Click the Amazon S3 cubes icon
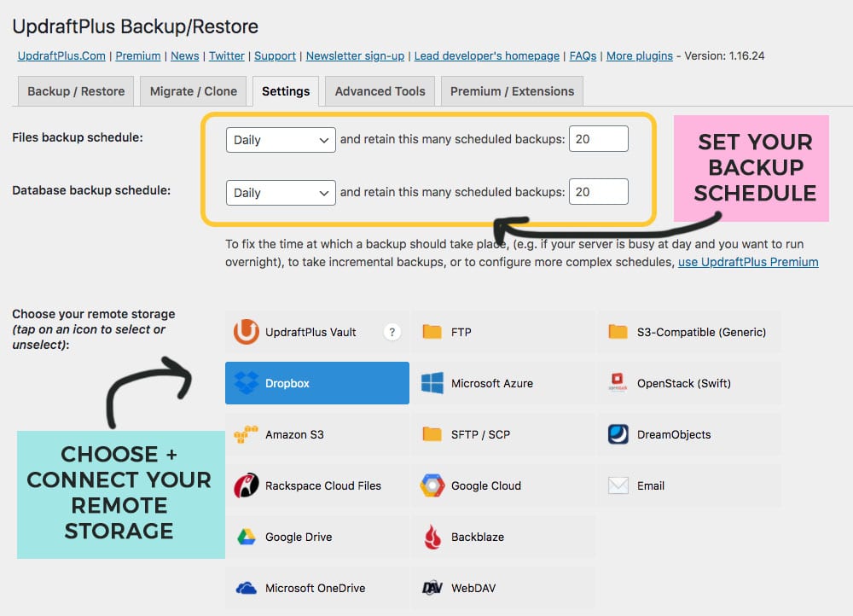The width and height of the screenshot is (853, 616). (x=246, y=434)
